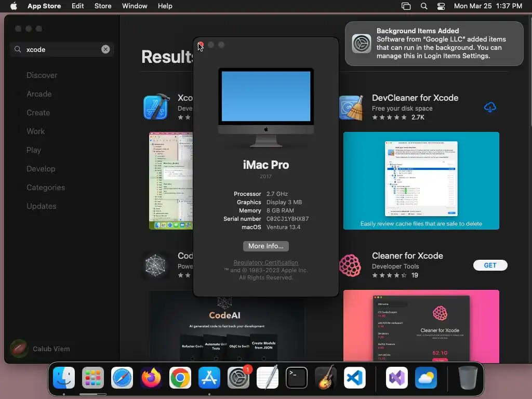The height and width of the screenshot is (399, 532).
Task: Open the Xcode screenshot preview
Action: click(x=171, y=180)
